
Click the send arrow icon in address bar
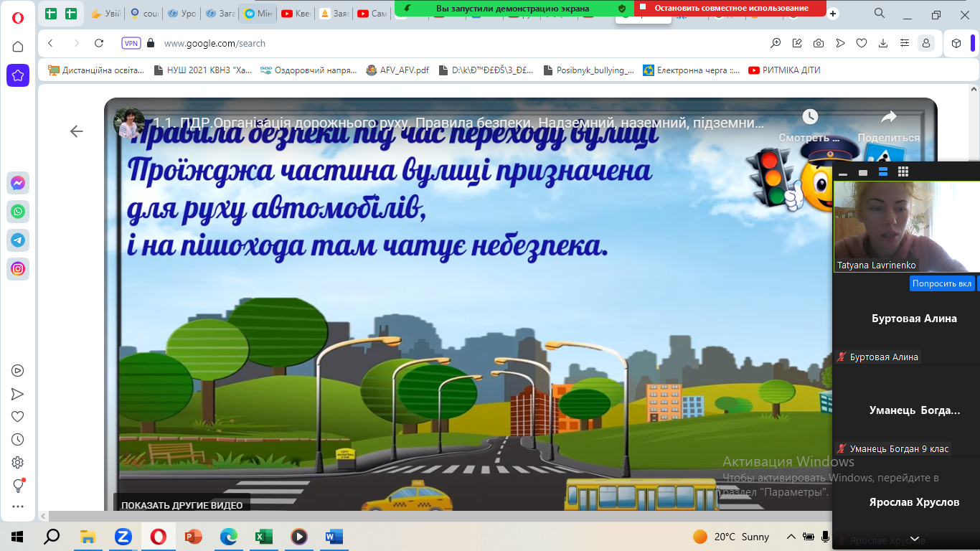coord(840,43)
